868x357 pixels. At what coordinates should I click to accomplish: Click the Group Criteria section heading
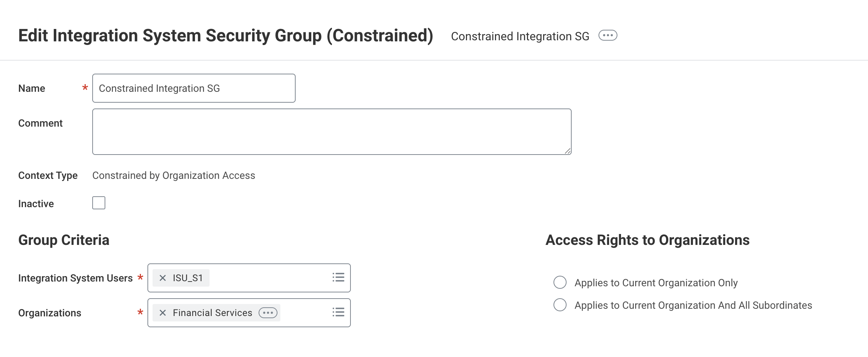tap(64, 240)
